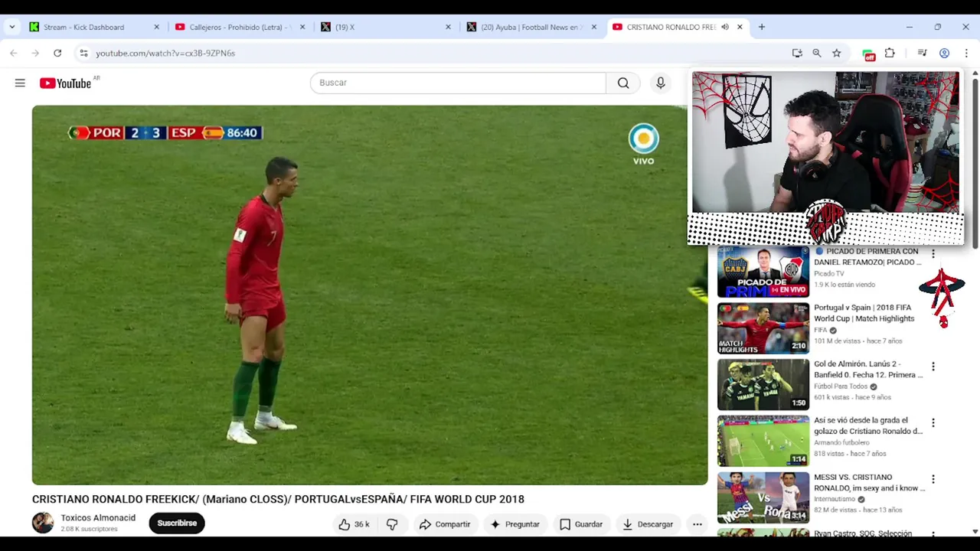Open 'Gol de Almirón. Lanús 2' title
This screenshot has height=551, width=980.
point(868,370)
